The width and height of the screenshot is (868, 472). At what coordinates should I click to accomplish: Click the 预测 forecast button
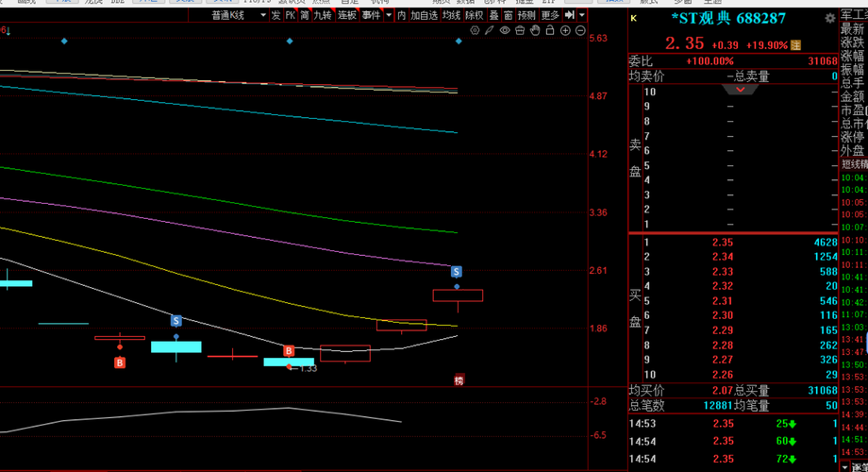[526, 15]
